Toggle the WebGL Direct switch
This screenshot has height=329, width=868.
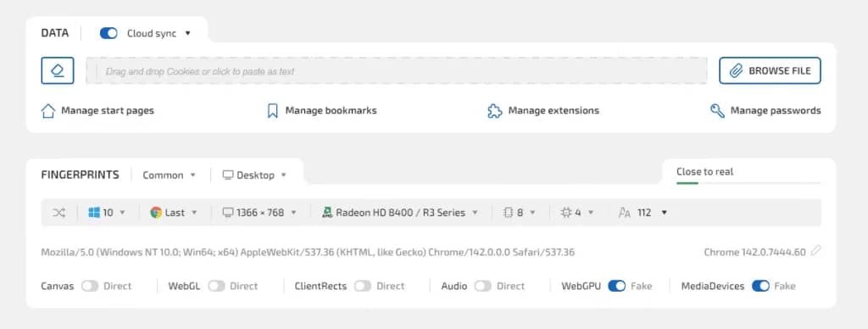point(216,287)
